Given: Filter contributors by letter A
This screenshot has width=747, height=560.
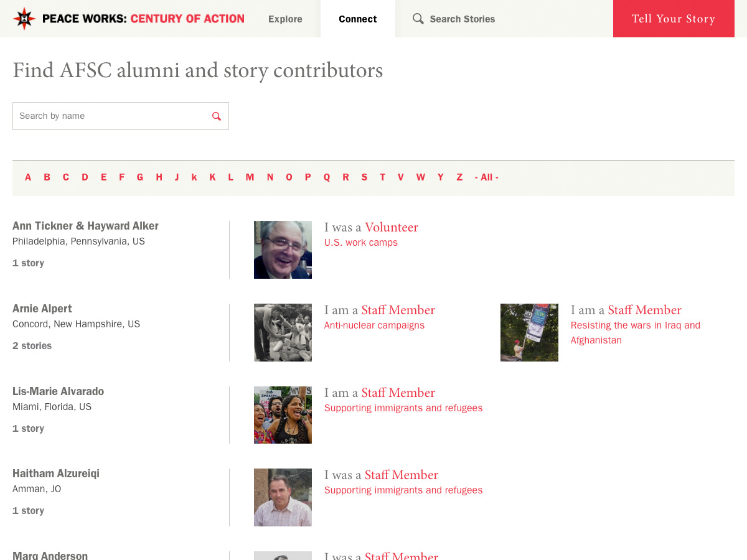Looking at the screenshot, I should 28,177.
